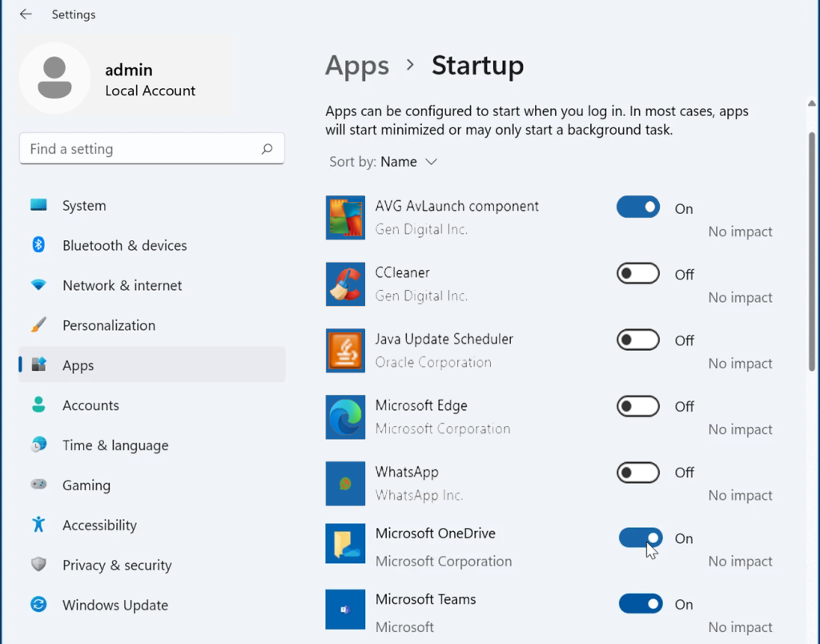820x644 pixels.
Task: Disable Microsoft Teams startup toggle
Action: tap(641, 604)
